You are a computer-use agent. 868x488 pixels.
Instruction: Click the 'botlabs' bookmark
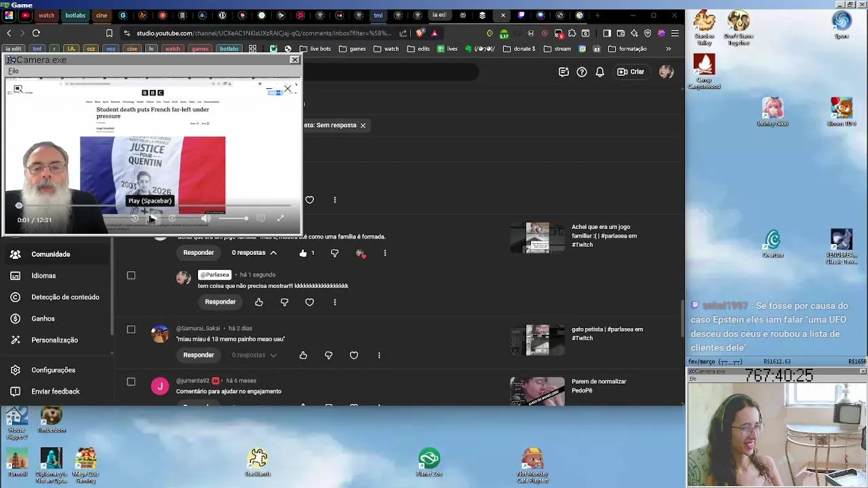[229, 49]
